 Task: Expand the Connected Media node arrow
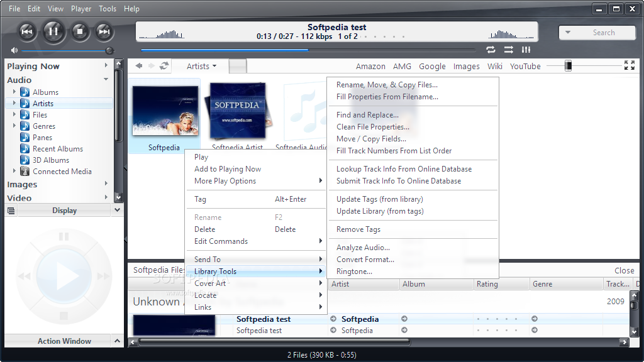[x=14, y=171]
